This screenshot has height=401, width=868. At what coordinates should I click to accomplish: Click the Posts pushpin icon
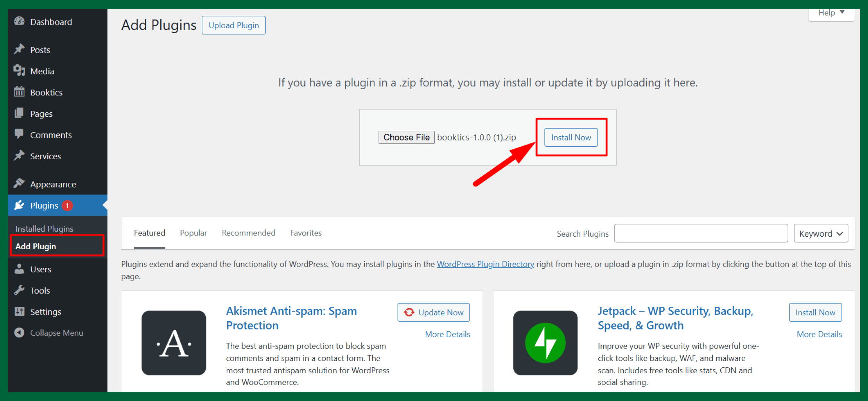[19, 49]
